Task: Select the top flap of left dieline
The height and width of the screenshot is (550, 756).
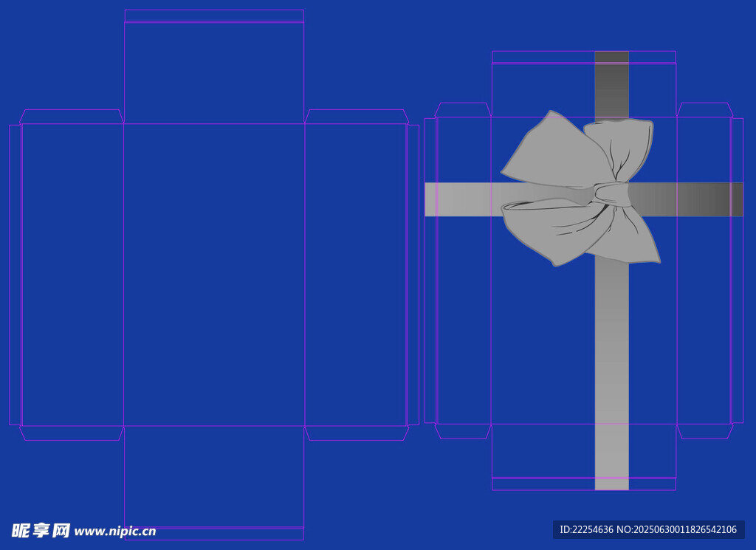Action: tap(214, 72)
